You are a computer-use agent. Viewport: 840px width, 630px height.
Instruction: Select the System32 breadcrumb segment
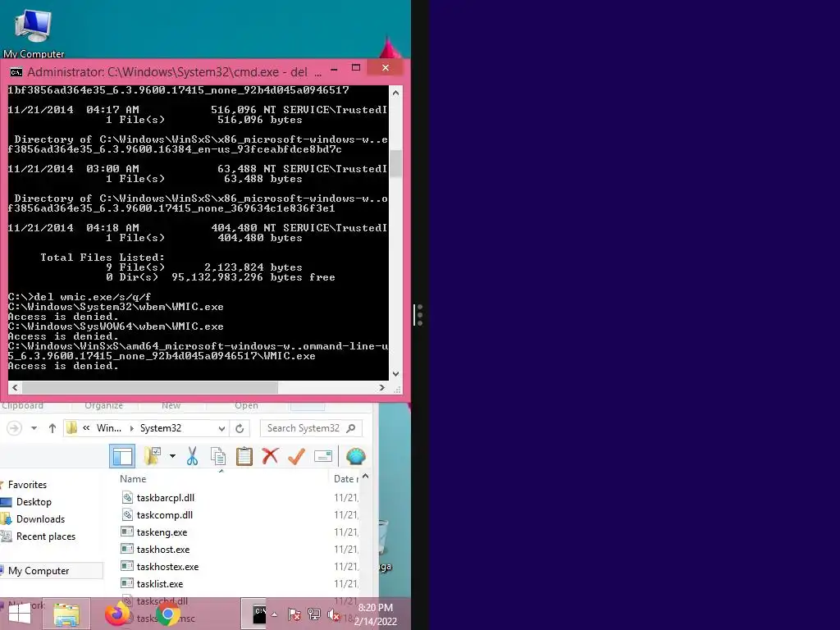160,427
